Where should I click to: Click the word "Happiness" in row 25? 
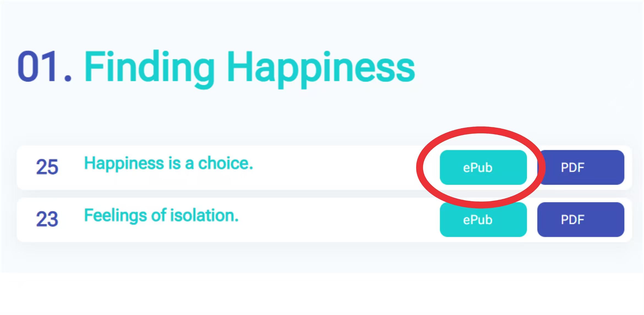(124, 163)
